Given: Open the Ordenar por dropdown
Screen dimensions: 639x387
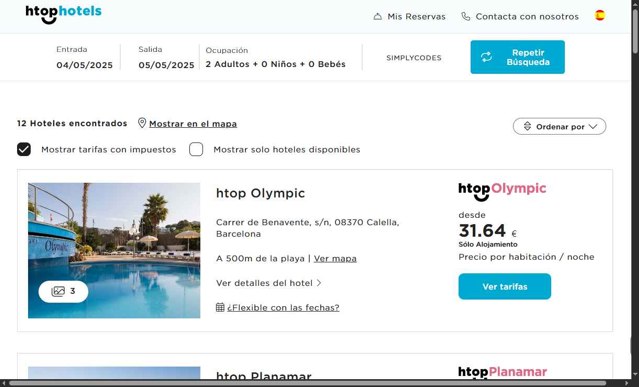Looking at the screenshot, I should click(560, 126).
